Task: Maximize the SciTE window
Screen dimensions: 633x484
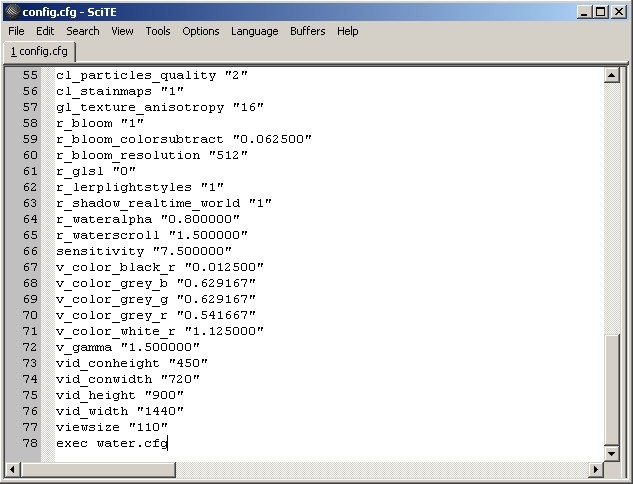Action: tap(601, 11)
